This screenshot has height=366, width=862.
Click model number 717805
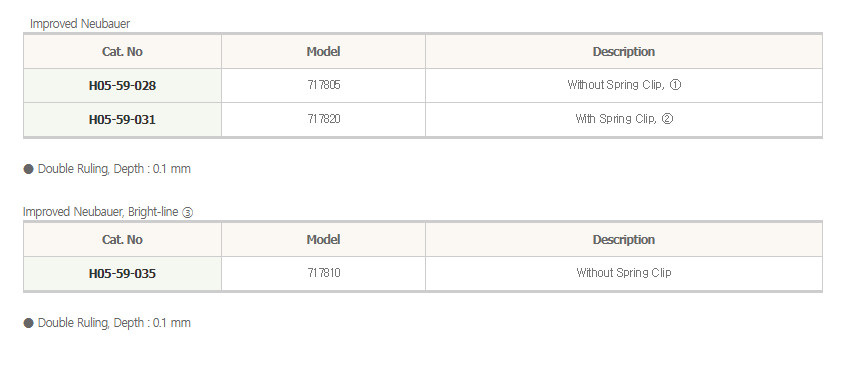(x=324, y=85)
